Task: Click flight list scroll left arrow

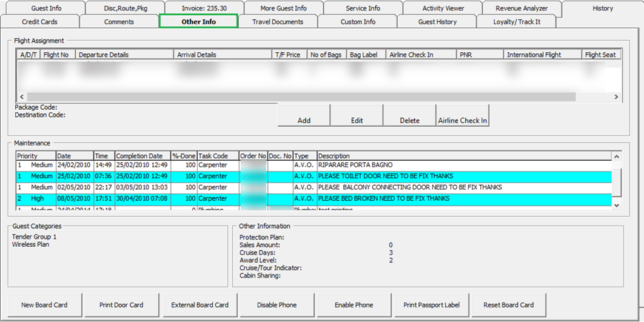Action: click(21, 97)
